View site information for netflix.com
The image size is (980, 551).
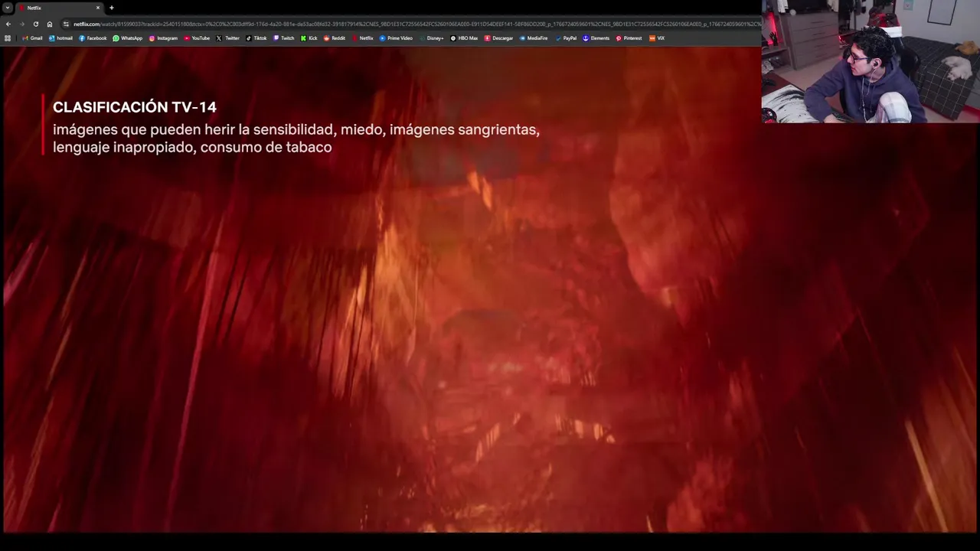tap(67, 24)
